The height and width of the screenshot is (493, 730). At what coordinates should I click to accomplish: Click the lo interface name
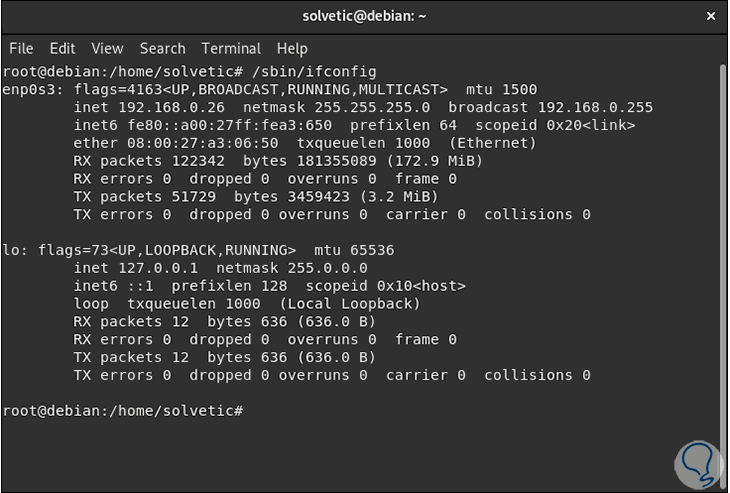click(12, 250)
